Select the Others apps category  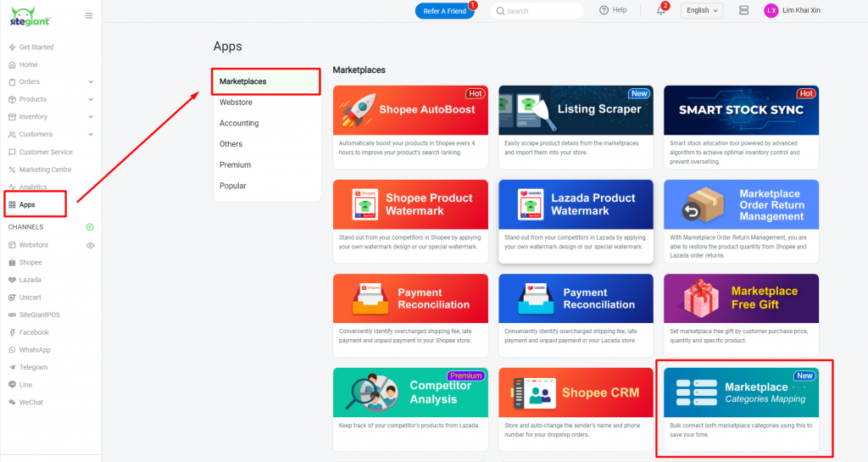(231, 144)
